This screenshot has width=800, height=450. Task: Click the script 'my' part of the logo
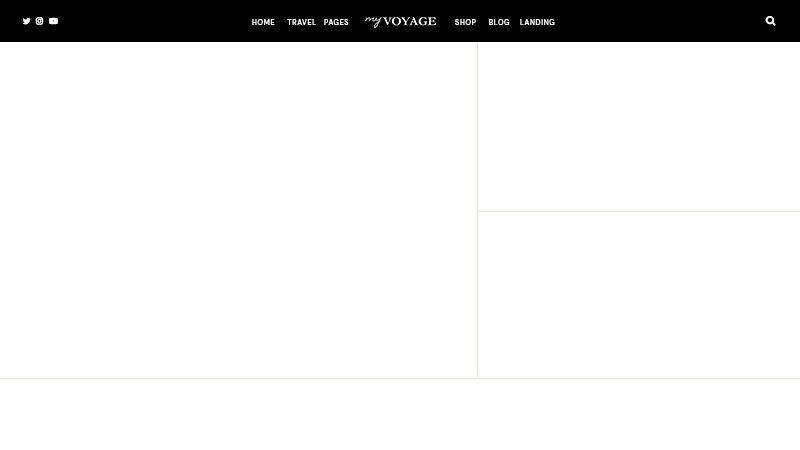click(373, 21)
